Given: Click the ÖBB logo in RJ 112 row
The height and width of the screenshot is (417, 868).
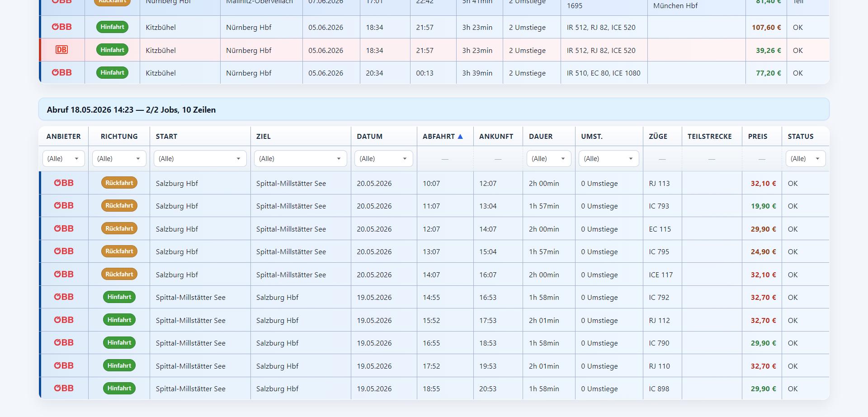Looking at the screenshot, I should [64, 320].
